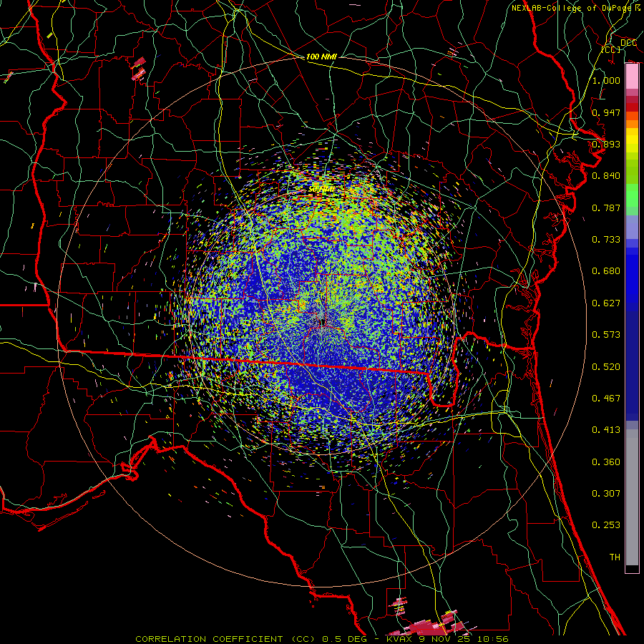Pick the gray band in the color scale
This screenshot has height=644, width=644.
[x=632, y=497]
